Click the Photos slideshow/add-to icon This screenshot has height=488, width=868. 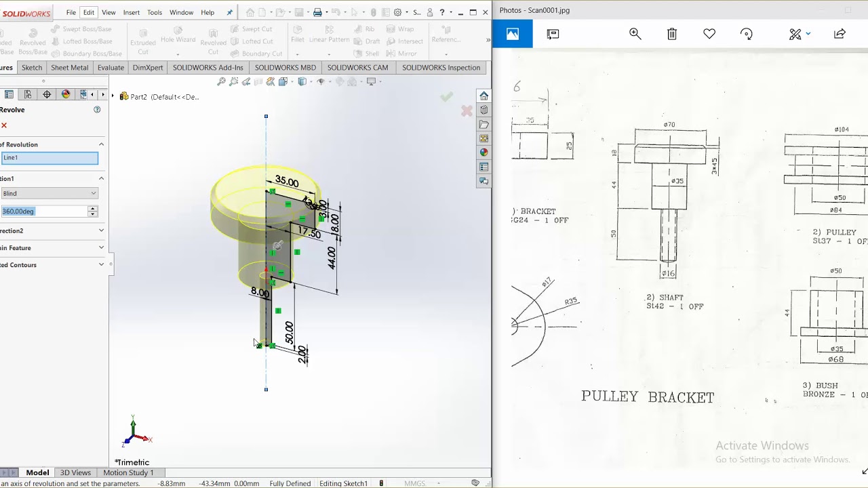tap(553, 34)
